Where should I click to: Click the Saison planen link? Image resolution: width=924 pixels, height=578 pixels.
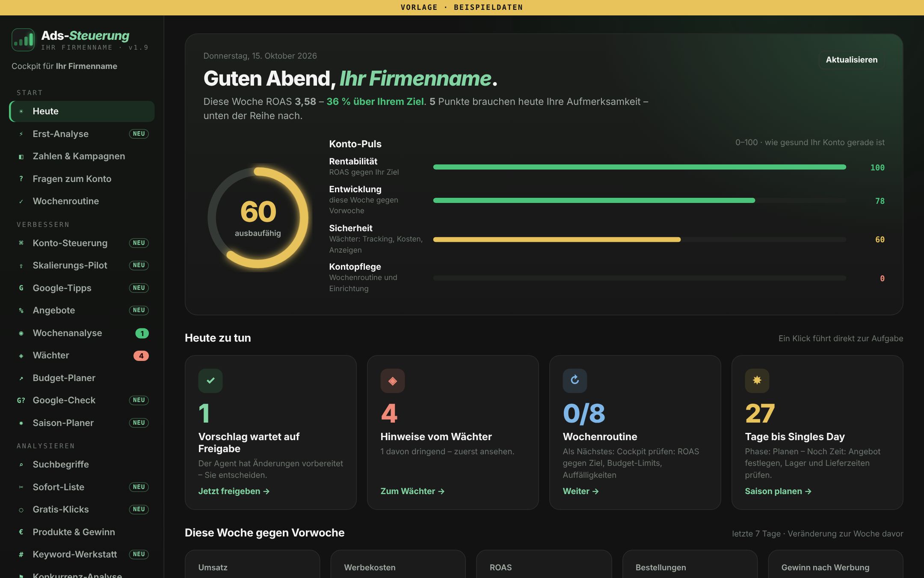[778, 491]
